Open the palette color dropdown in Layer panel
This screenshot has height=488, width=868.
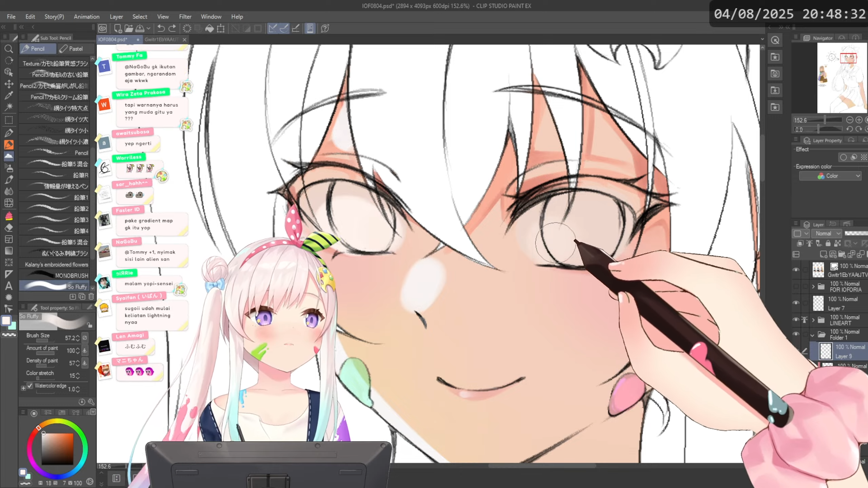801,233
